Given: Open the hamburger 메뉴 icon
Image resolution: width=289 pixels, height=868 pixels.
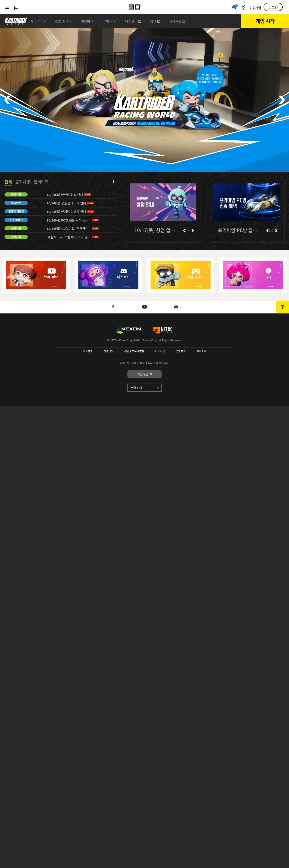Looking at the screenshot, I should (7, 7).
